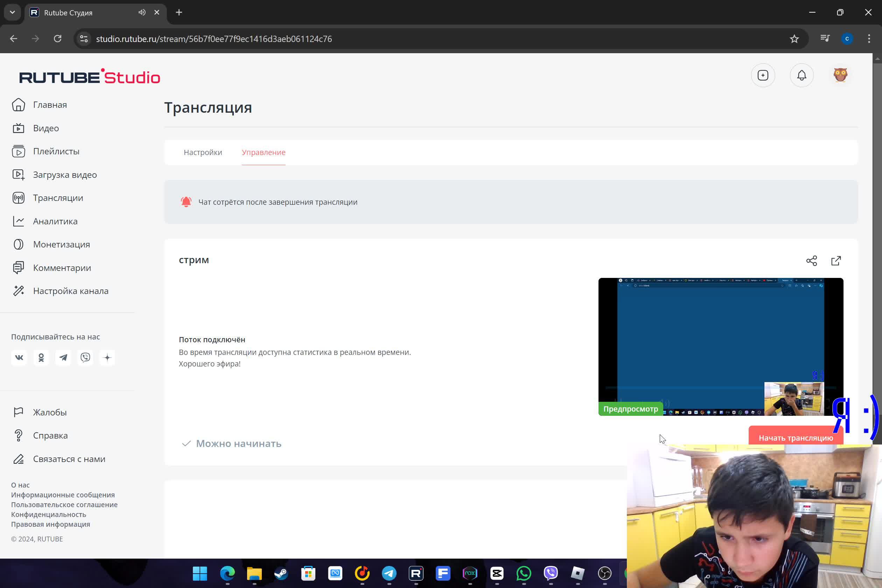The image size is (882, 588).
Task: Go back to the previous page
Action: (14, 38)
